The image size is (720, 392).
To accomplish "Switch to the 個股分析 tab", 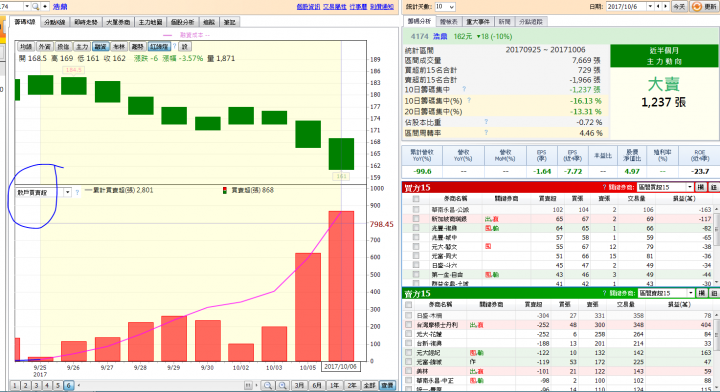I will pos(182,22).
